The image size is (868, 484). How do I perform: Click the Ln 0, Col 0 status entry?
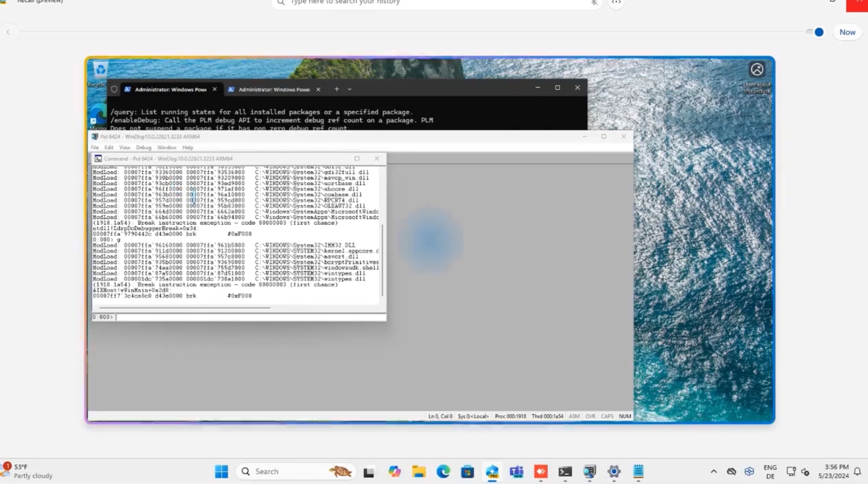click(440, 416)
